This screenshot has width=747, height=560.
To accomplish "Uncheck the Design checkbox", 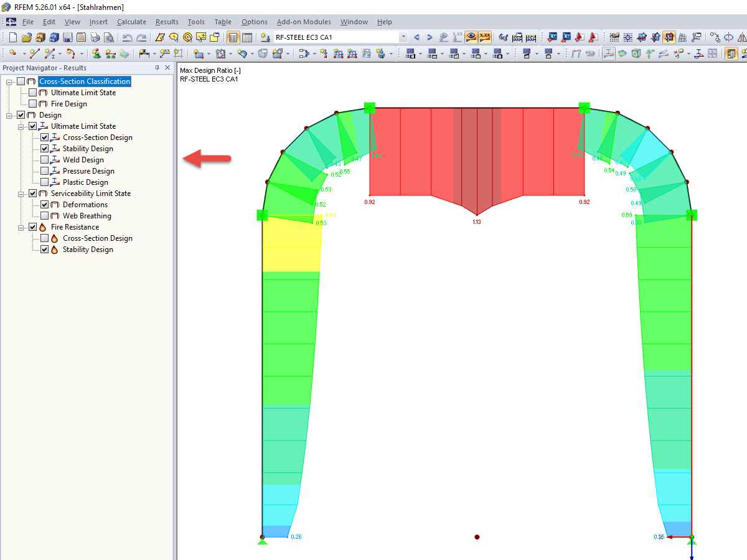I will point(21,115).
